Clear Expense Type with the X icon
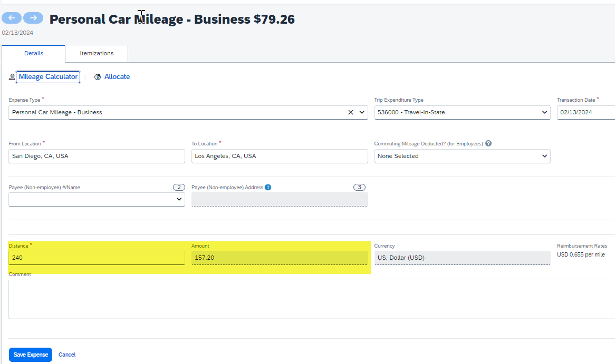 tap(351, 112)
